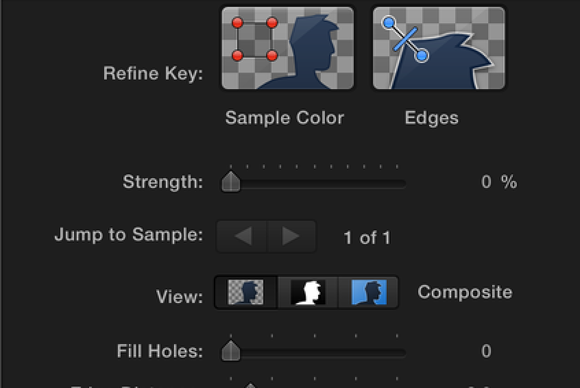Click the Refine Key parameter label
This screenshot has width=580, height=388.
tap(153, 73)
